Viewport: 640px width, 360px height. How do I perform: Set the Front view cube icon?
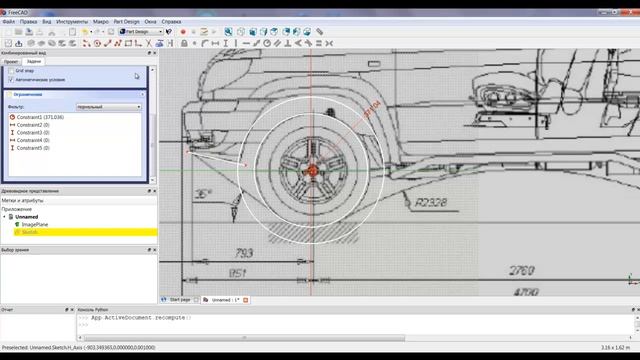253,32
